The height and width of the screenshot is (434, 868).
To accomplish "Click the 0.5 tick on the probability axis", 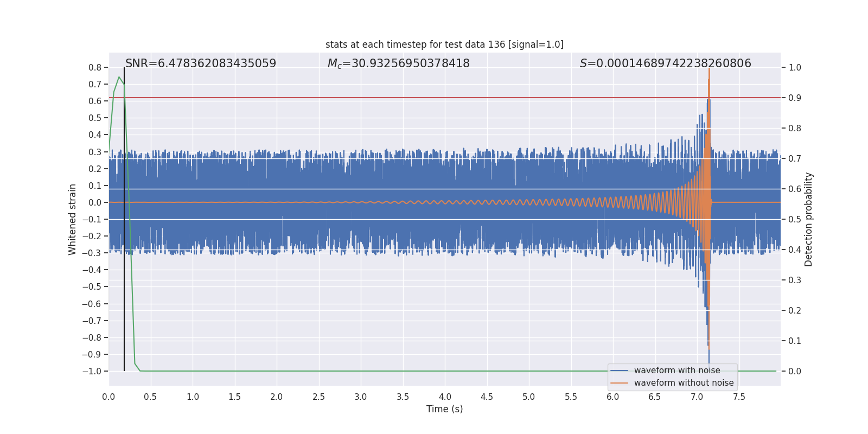I will tap(795, 220).
